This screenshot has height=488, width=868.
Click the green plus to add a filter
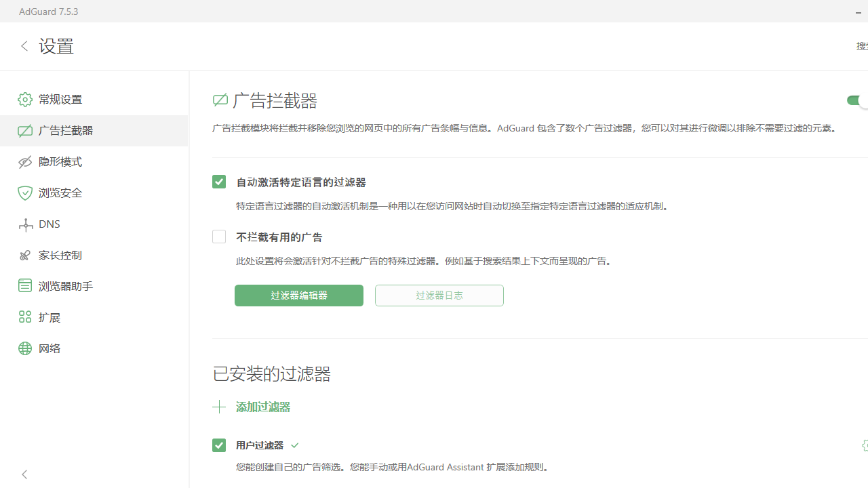(x=219, y=407)
